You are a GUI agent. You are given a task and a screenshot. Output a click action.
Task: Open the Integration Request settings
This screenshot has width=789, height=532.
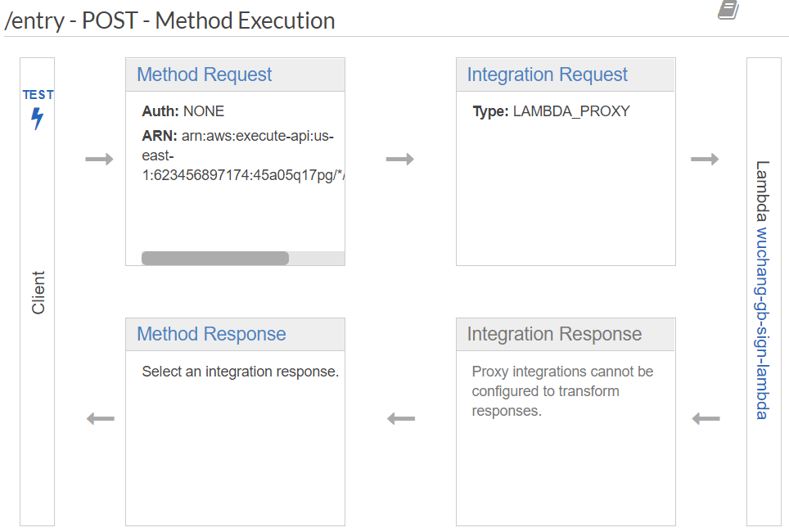(x=547, y=74)
